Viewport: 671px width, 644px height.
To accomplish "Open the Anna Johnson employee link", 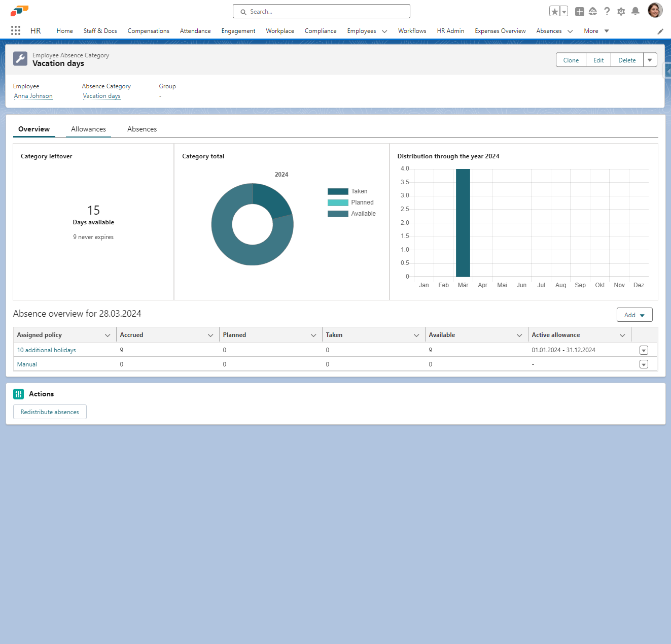I will (x=33, y=96).
